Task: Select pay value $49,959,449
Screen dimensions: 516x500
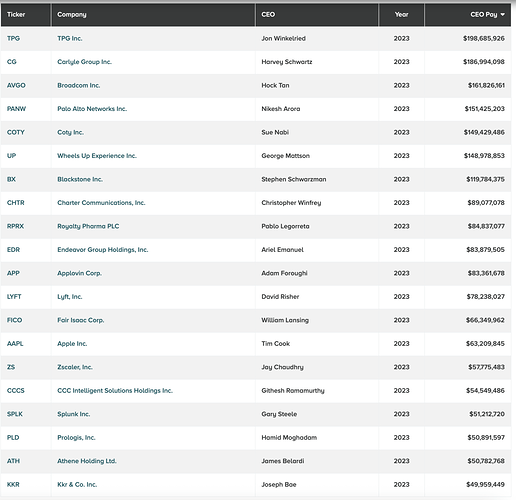Action: 485,484
